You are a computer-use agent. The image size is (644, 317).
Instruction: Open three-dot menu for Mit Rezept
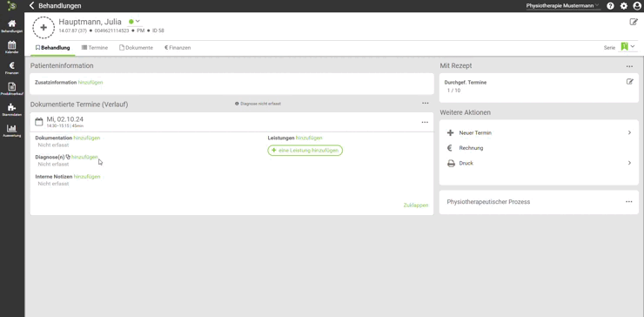[x=629, y=66]
